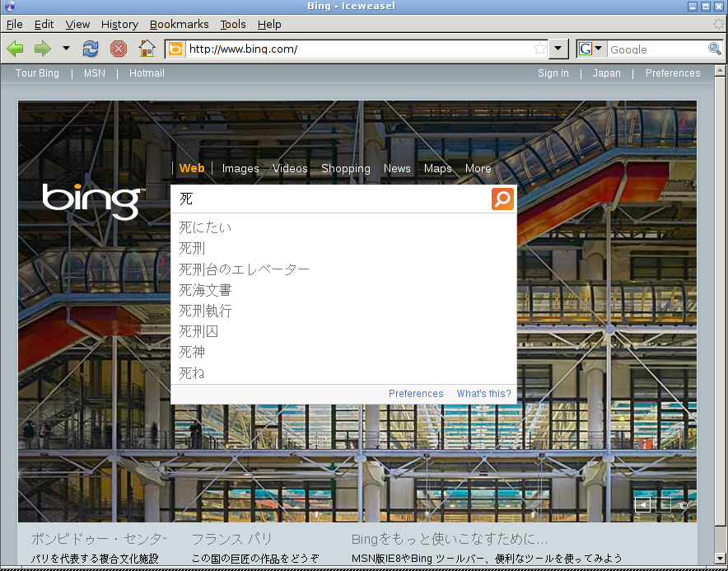728x571 pixels.
Task: Switch to Videos search
Action: tap(290, 168)
